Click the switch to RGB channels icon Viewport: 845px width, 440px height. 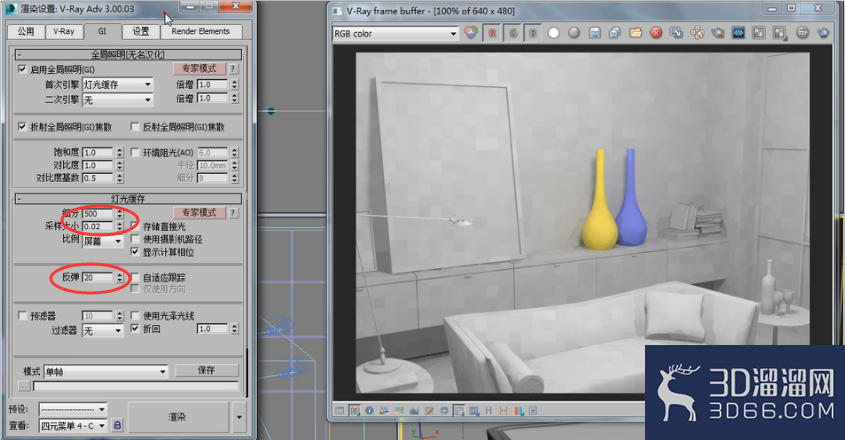(x=470, y=33)
